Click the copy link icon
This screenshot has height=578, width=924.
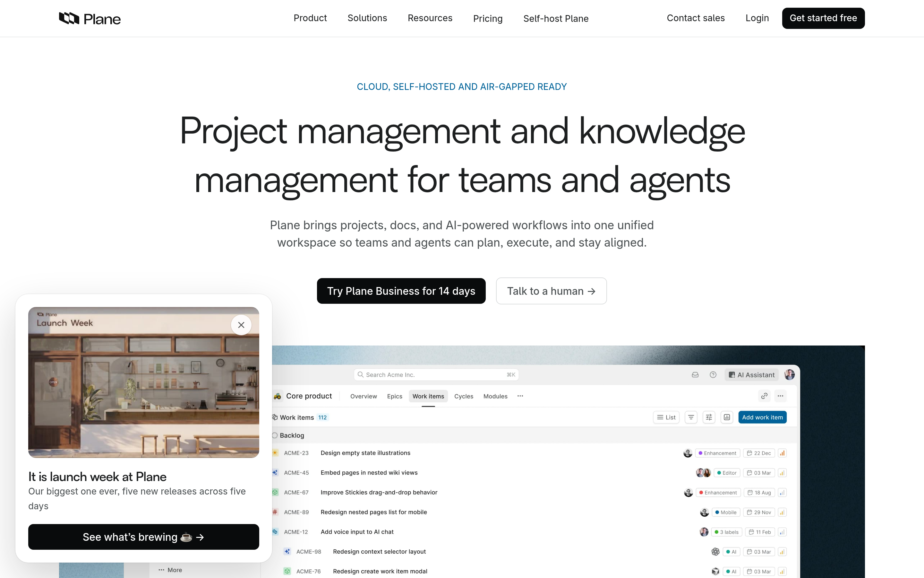tap(764, 396)
